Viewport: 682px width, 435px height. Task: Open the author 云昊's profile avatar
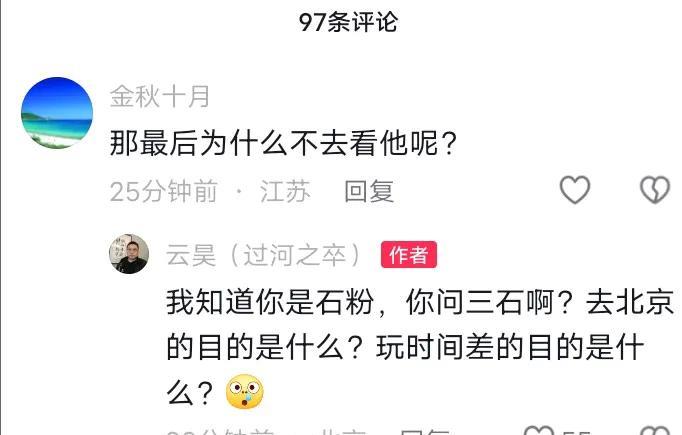pyautogui.click(x=129, y=254)
